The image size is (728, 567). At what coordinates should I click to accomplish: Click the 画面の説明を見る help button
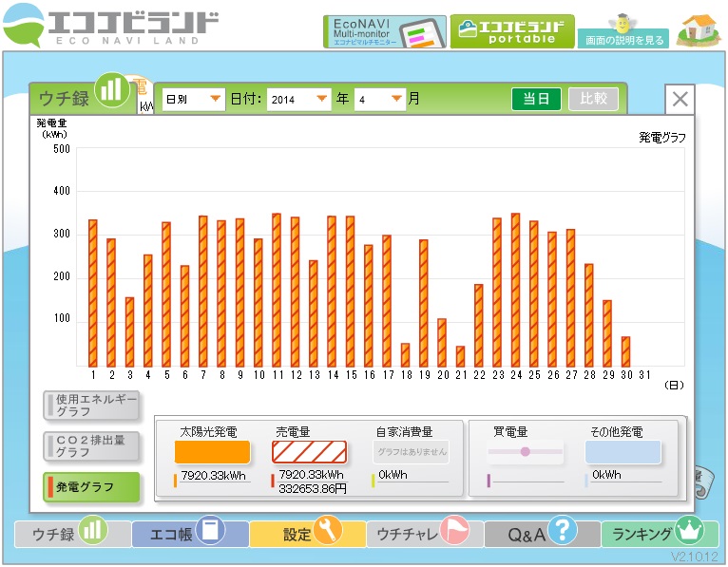tap(623, 40)
